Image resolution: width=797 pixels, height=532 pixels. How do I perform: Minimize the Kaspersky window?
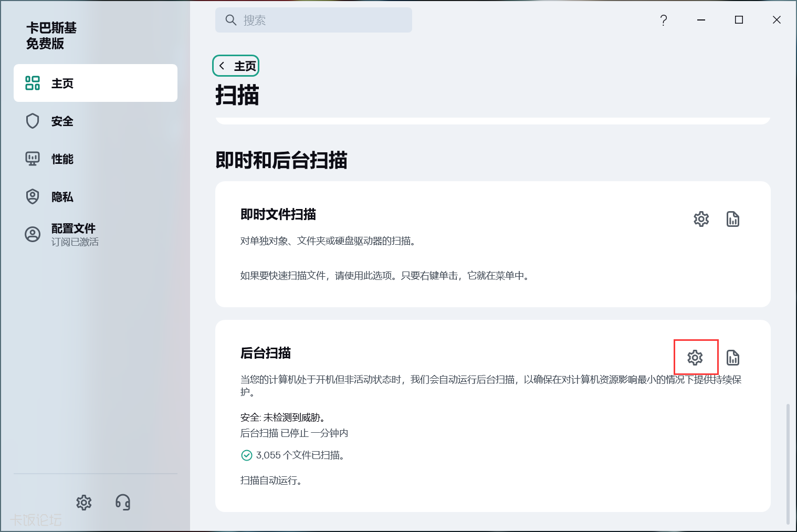[701, 20]
